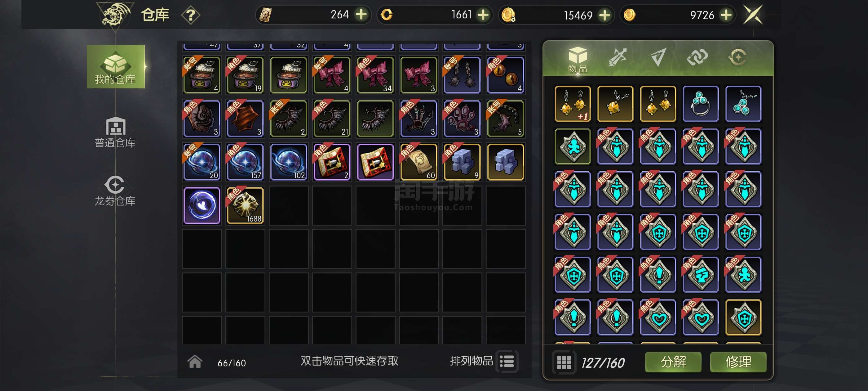Add more tickets next to 264
This screenshot has width=868, height=391.
tap(361, 15)
